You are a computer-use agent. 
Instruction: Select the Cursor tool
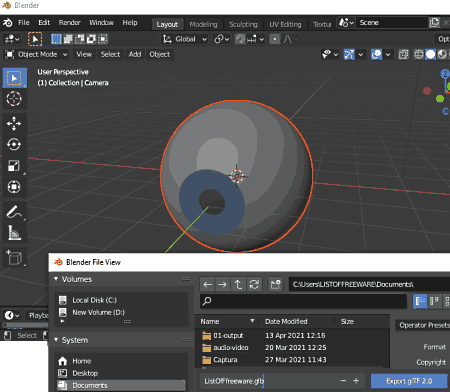click(14, 99)
